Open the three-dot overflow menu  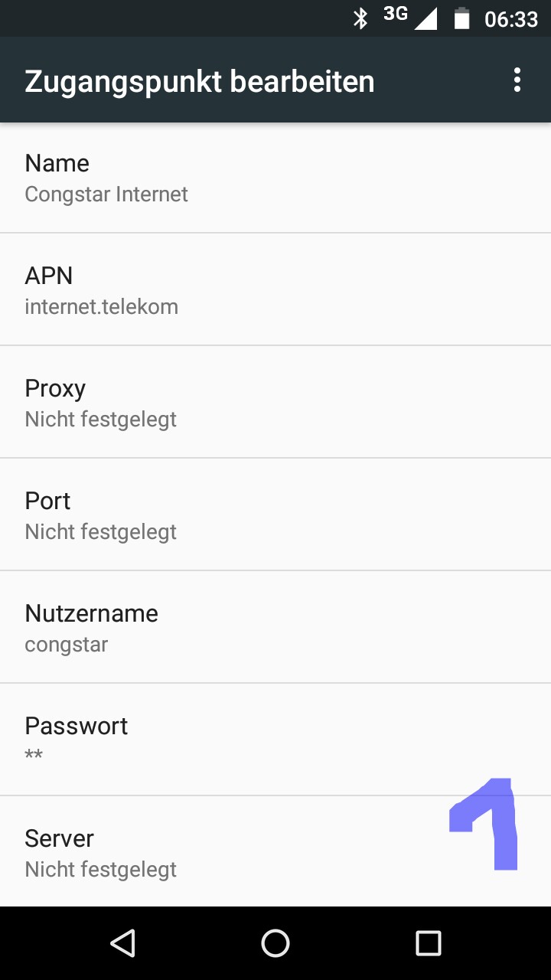point(517,80)
